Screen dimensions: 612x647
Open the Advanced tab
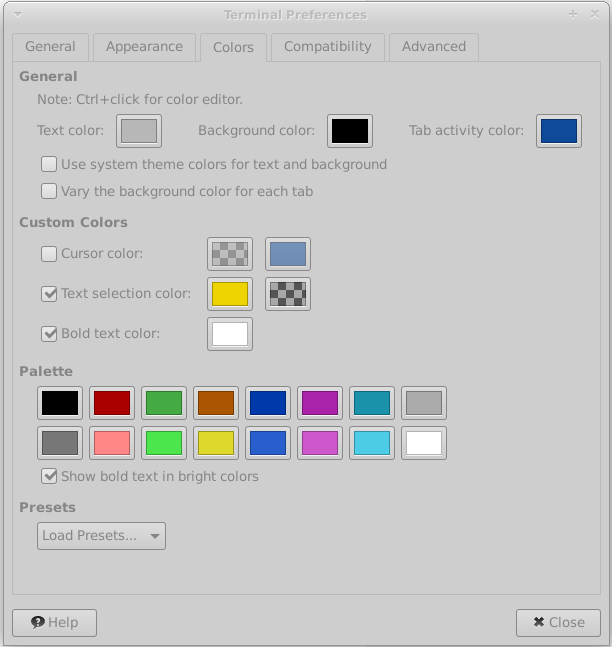[434, 47]
